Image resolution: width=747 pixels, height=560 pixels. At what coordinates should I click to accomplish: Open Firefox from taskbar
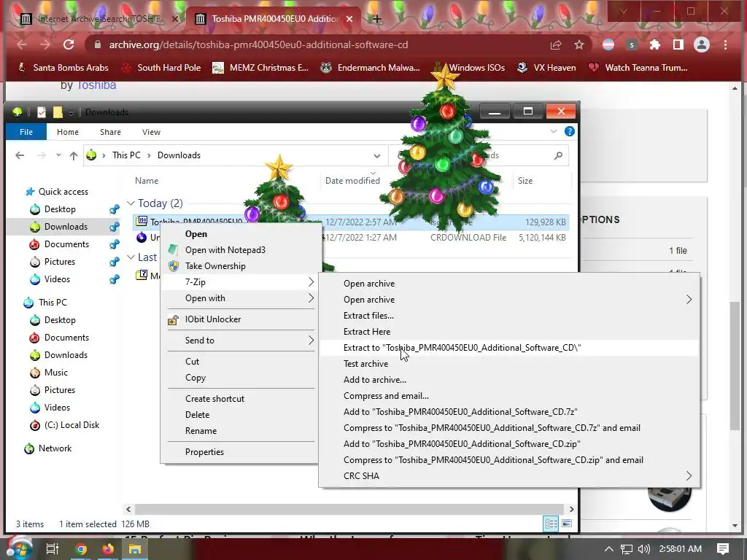(108, 549)
